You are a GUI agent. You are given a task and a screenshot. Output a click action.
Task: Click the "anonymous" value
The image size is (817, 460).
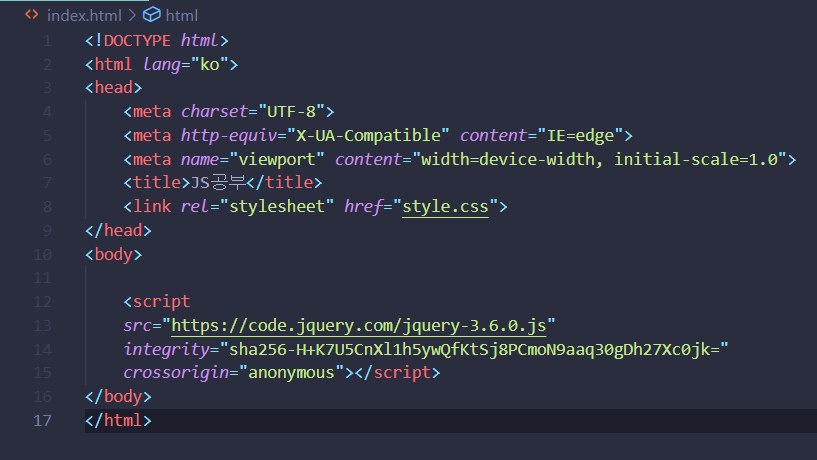(291, 372)
